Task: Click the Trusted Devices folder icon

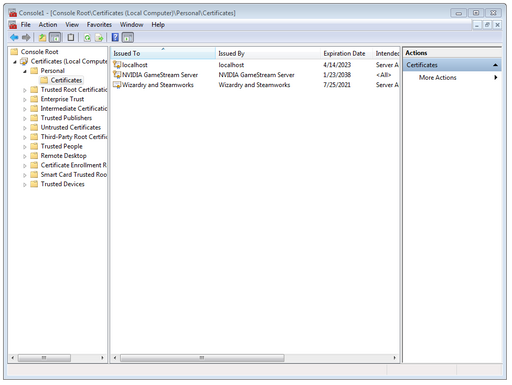Action: (34, 184)
